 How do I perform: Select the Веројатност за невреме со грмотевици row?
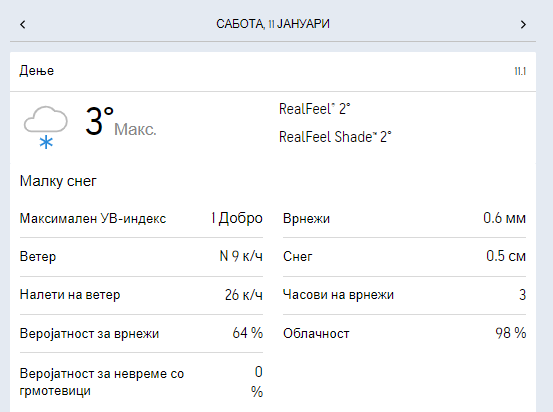click(x=141, y=382)
